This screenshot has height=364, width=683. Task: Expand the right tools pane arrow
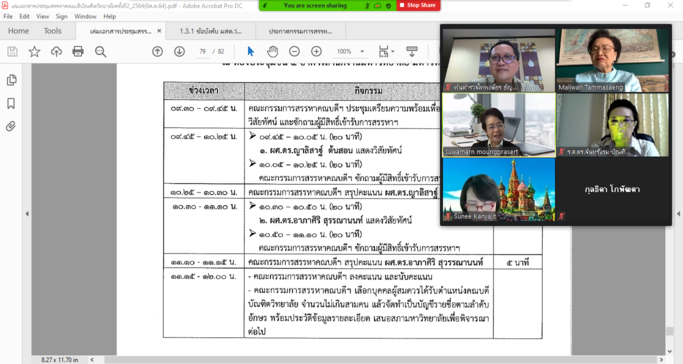tap(678, 214)
